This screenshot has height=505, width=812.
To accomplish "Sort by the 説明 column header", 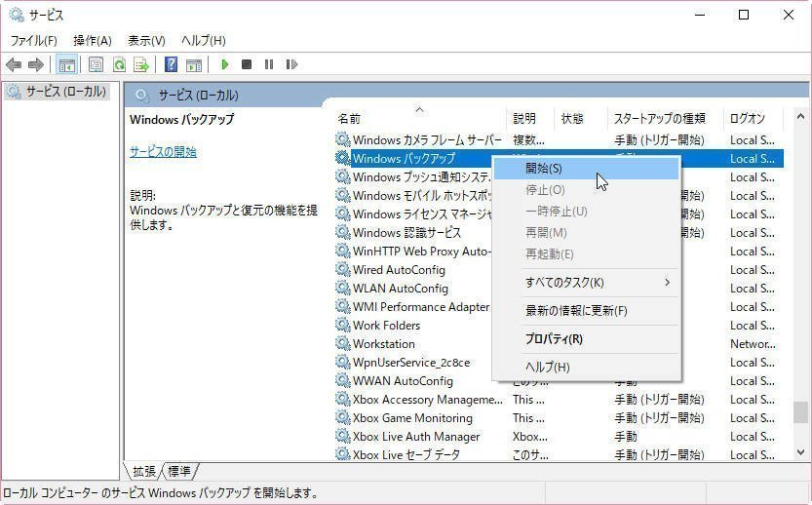I will point(529,119).
